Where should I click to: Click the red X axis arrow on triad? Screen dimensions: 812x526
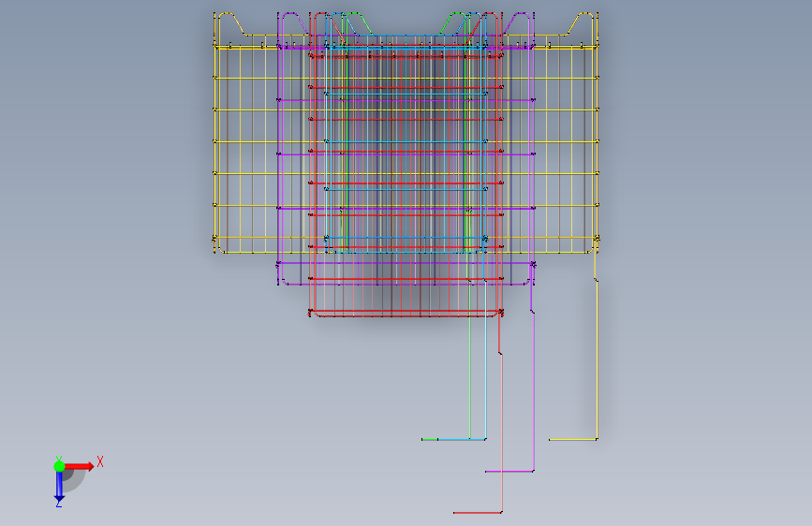coord(79,466)
